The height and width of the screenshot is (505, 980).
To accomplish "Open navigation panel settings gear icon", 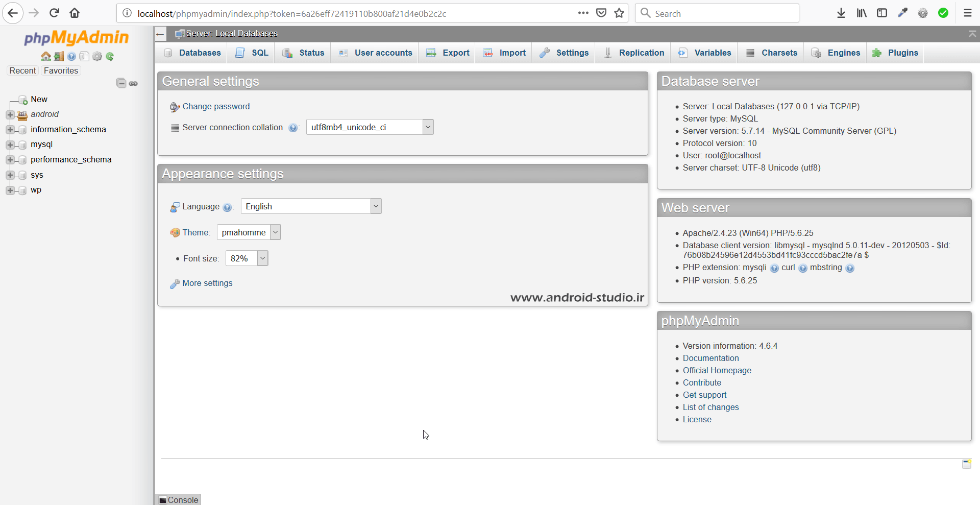I will click(x=97, y=56).
